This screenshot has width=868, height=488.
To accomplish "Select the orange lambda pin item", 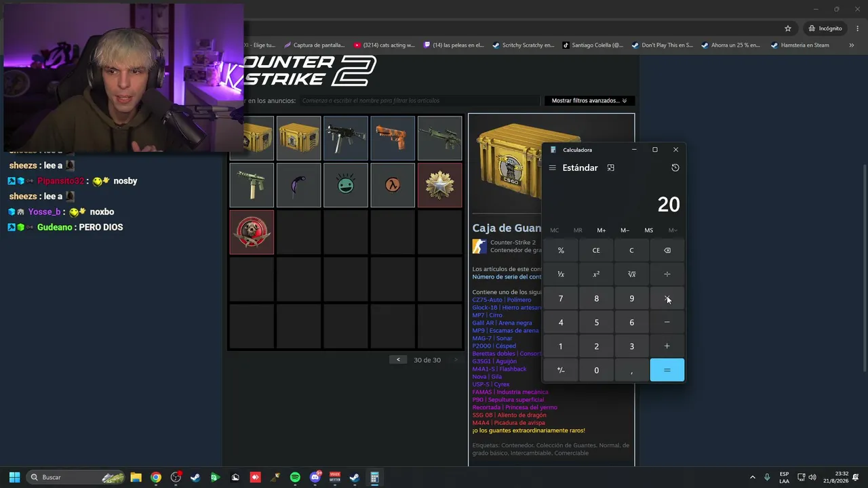I will (x=393, y=185).
